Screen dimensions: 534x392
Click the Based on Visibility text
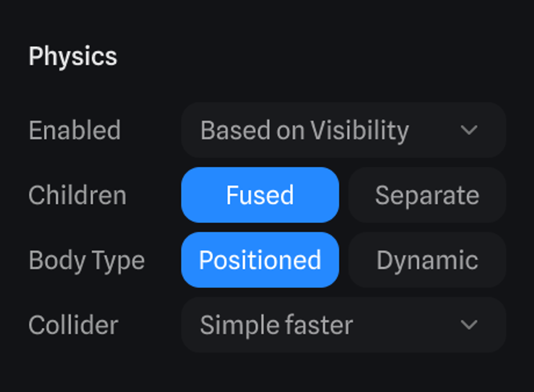(304, 130)
